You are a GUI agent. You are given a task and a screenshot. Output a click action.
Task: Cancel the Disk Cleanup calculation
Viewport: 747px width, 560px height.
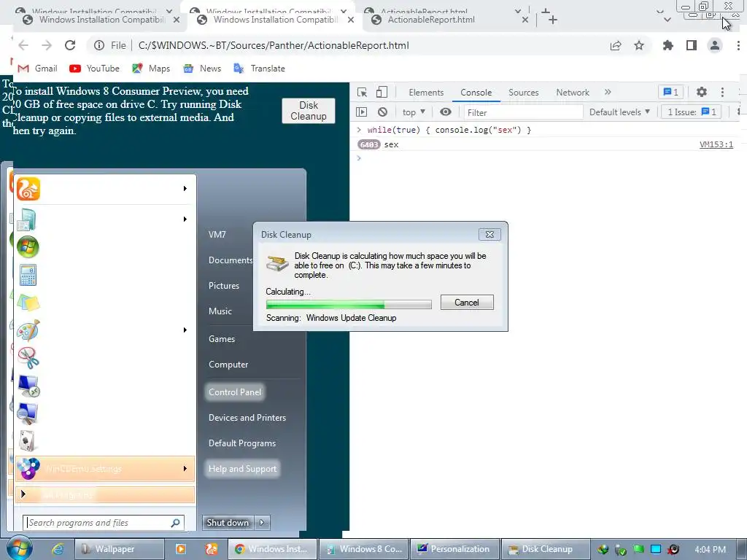[x=467, y=303]
